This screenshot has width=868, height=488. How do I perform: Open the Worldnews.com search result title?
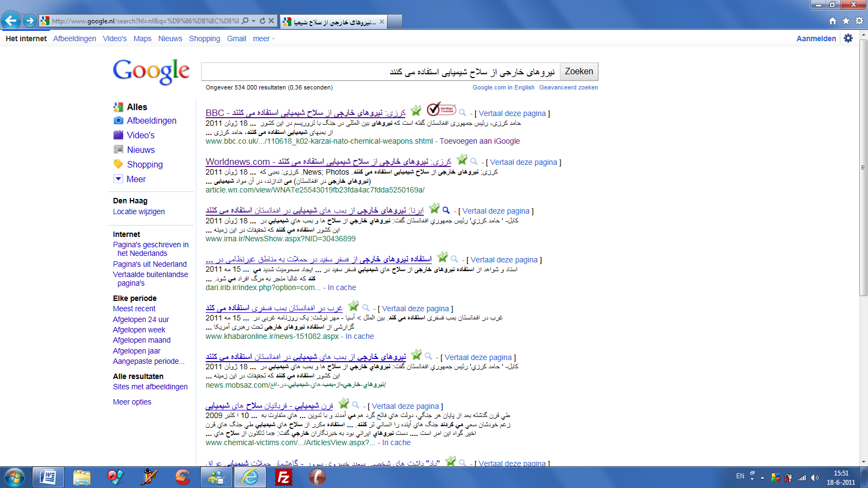click(328, 162)
